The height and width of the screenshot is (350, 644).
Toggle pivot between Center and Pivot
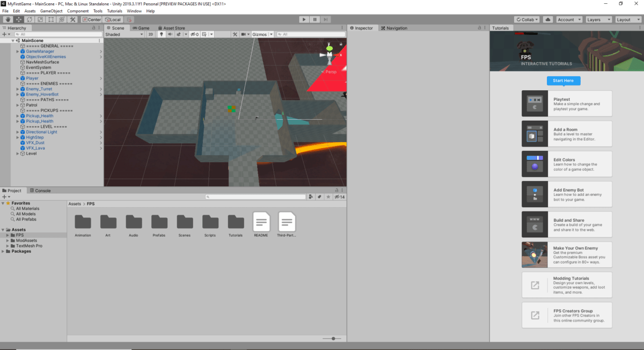pyautogui.click(x=91, y=19)
